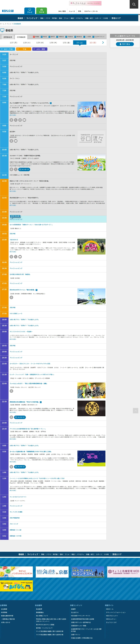This screenshot has height=644, width=140.
Task: Expand 続きを読む for 岡崎体育の京の観察日記
Action: coord(13,412)
